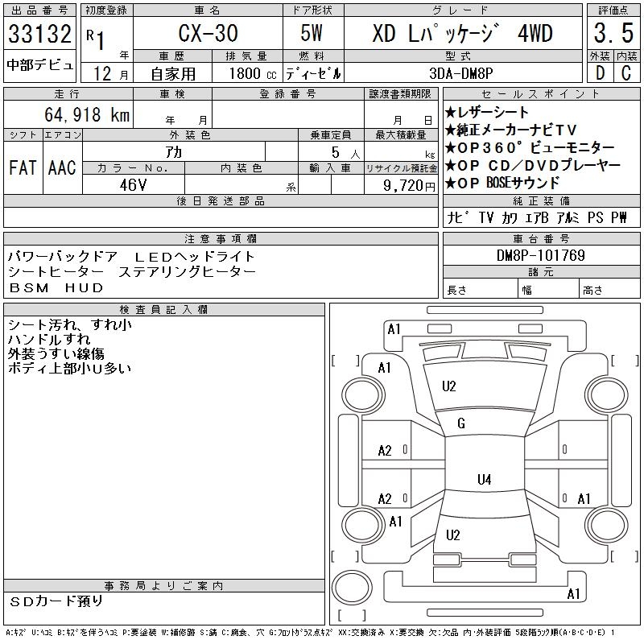Click the exterior grade D cell
Viewport: 644px width, 644px height.
597,72
